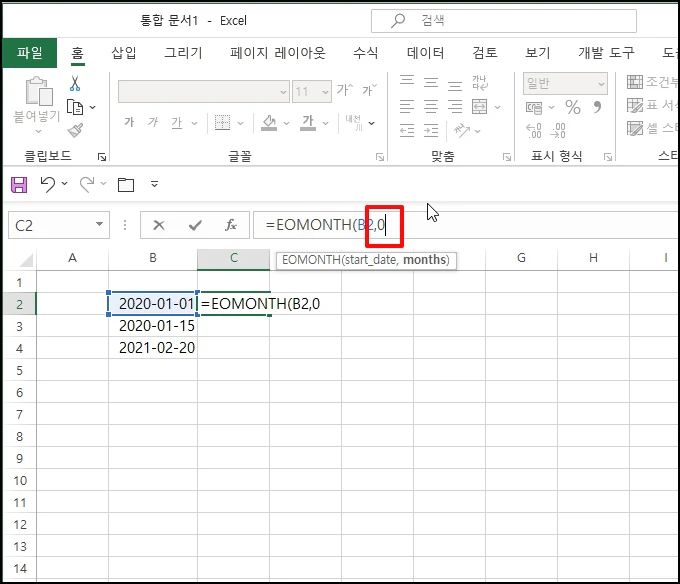This screenshot has height=584, width=680.
Task: Click the Select All corner triangle
Action: [x=26, y=260]
